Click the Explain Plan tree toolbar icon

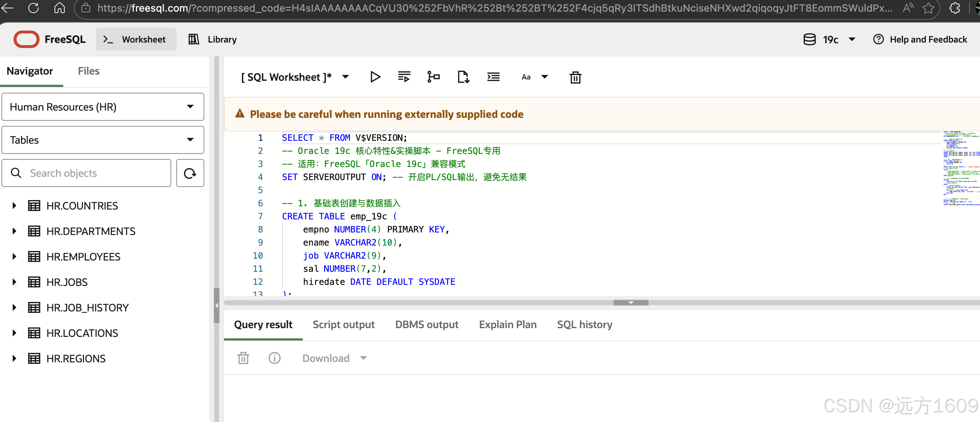(x=433, y=77)
